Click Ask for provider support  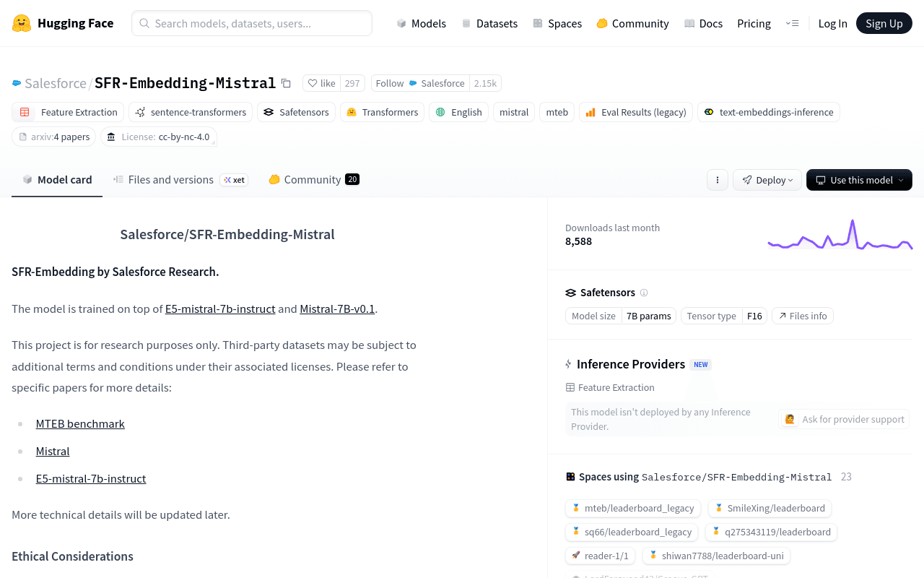coord(844,419)
